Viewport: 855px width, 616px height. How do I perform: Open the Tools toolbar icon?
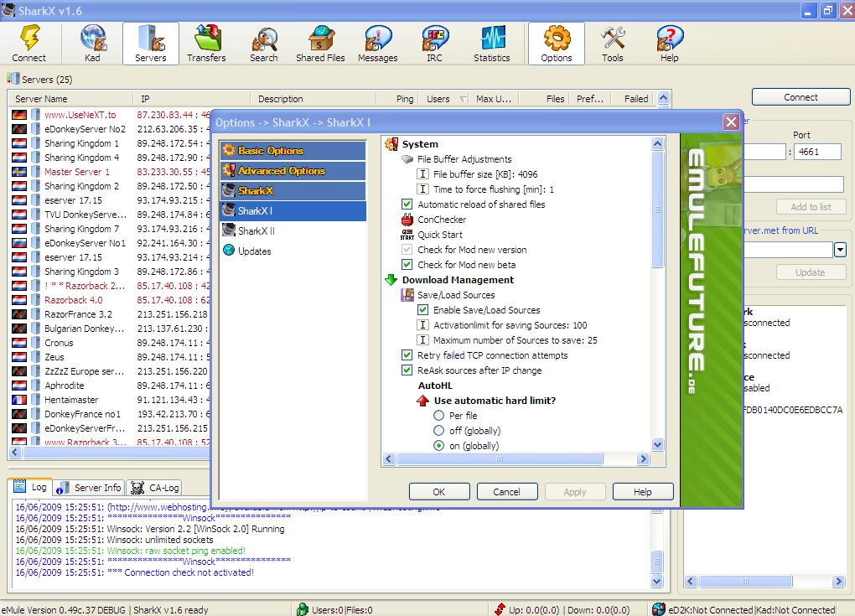(613, 44)
